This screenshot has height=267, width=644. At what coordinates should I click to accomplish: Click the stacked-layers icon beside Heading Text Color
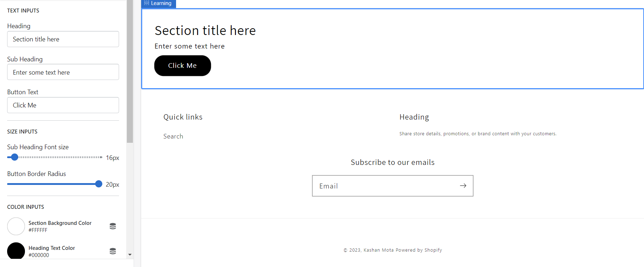113,251
